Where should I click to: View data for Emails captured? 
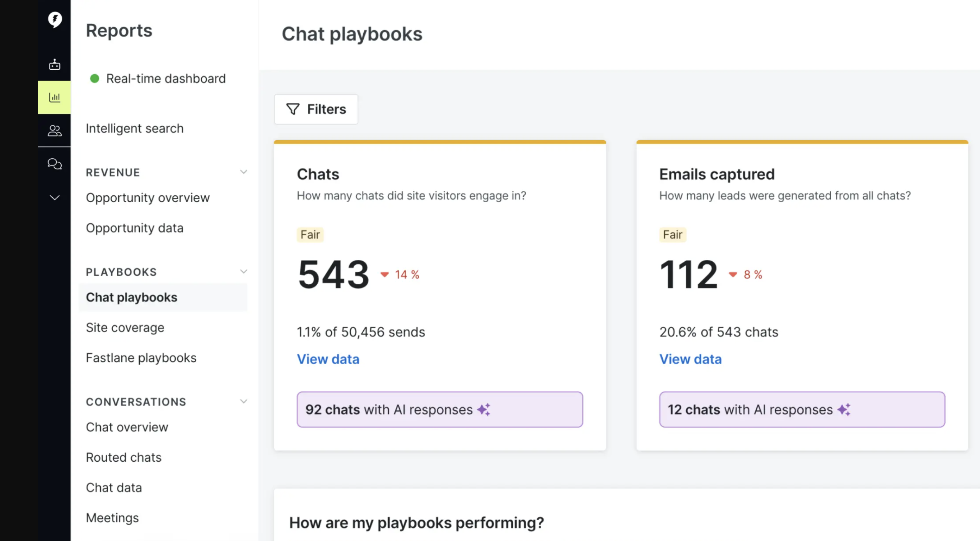pyautogui.click(x=690, y=359)
